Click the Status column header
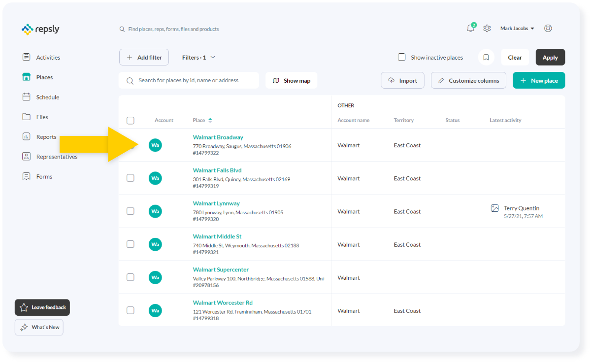The height and width of the screenshot is (364, 592). 452,120
